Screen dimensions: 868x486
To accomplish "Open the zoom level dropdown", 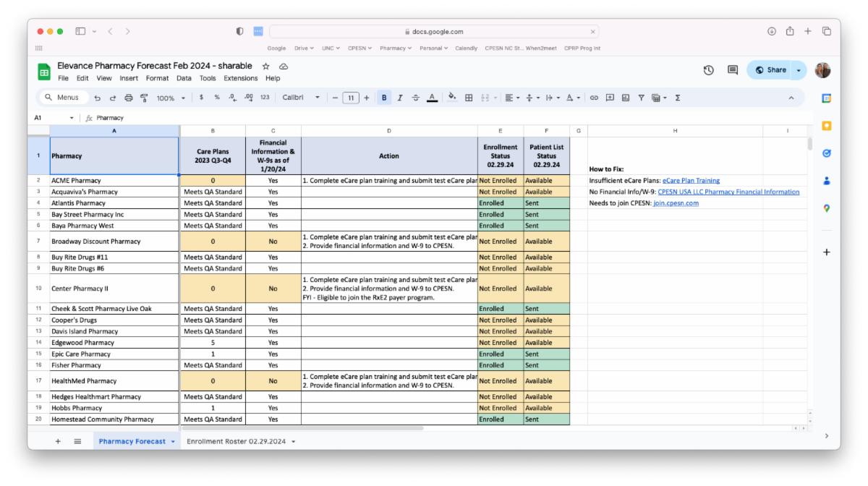I will coord(170,97).
